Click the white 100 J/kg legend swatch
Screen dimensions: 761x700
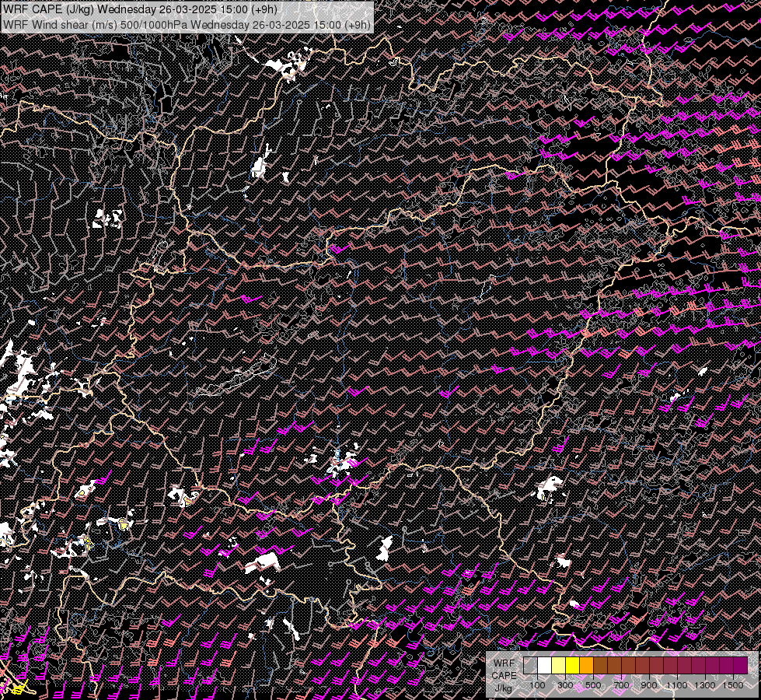point(545,666)
